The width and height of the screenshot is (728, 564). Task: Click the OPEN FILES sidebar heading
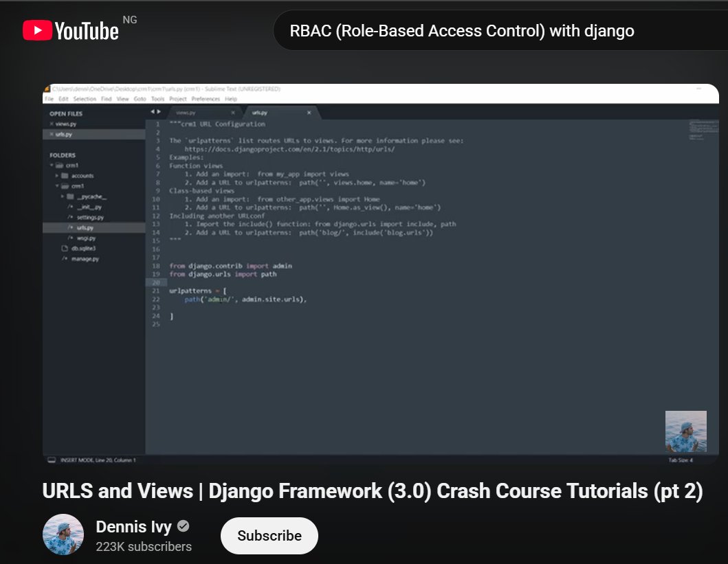tap(66, 113)
